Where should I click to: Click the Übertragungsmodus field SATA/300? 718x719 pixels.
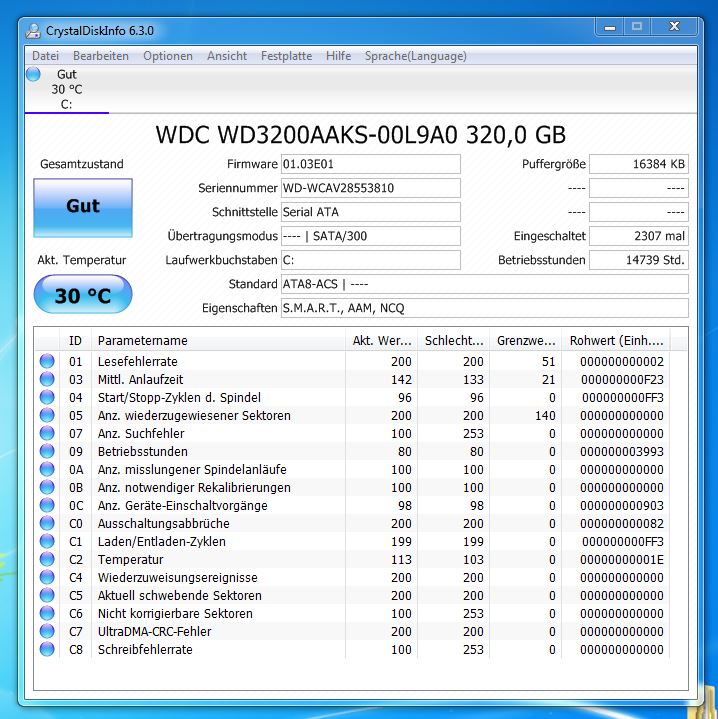tap(370, 236)
